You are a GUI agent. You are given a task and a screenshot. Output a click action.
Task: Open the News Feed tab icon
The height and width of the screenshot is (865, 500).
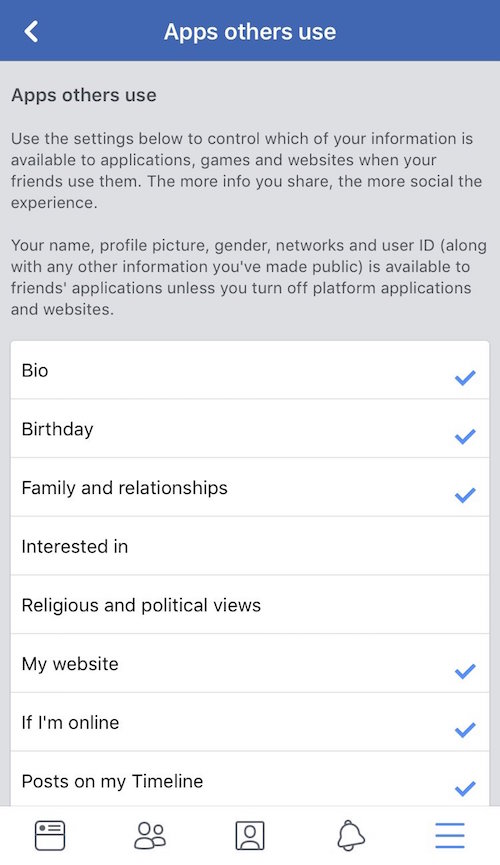[50, 835]
